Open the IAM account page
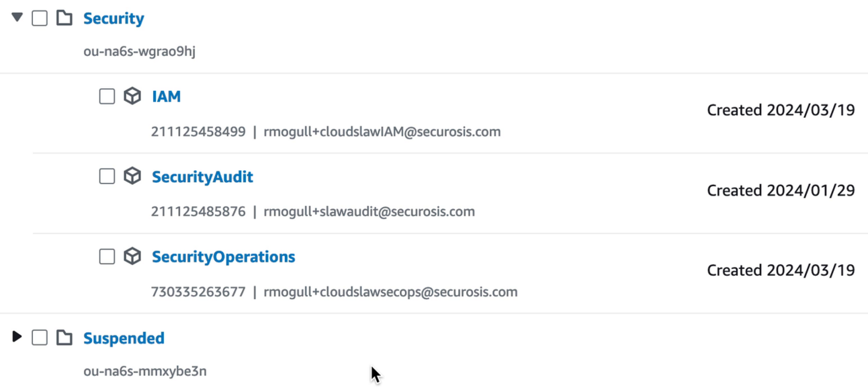The image size is (868, 392). [166, 96]
